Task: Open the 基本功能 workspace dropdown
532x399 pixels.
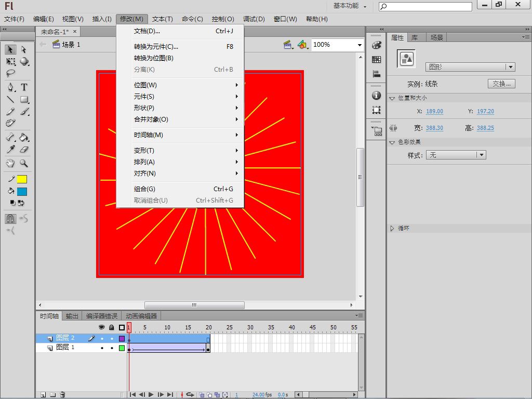Action: click(350, 6)
